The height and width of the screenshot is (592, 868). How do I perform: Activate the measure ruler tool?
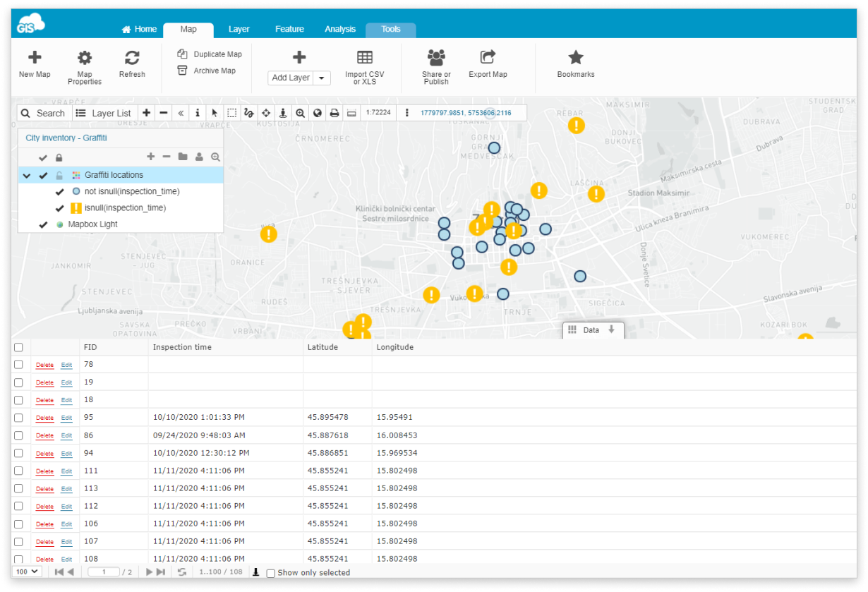[x=351, y=113]
